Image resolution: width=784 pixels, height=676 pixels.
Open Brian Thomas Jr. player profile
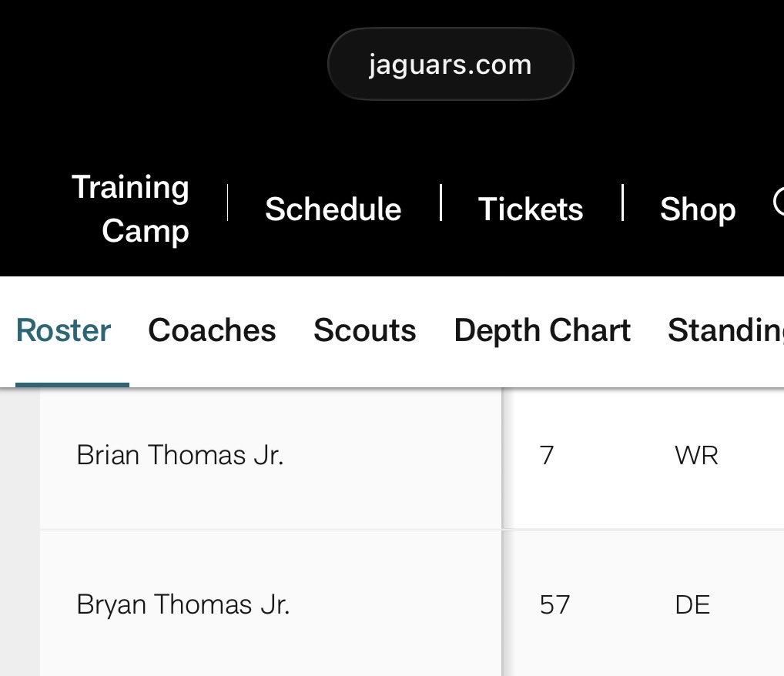(x=180, y=455)
